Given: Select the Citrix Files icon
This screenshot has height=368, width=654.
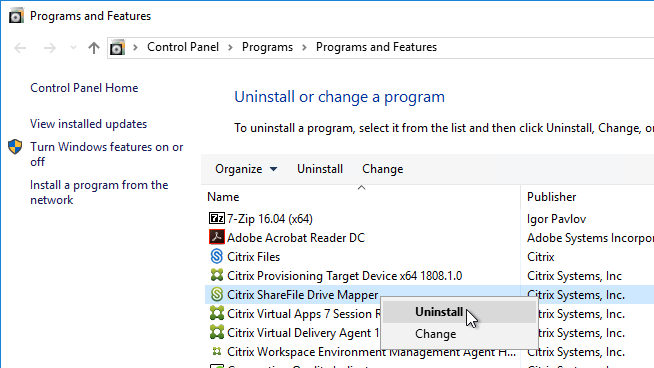Looking at the screenshot, I should pyautogui.click(x=216, y=256).
